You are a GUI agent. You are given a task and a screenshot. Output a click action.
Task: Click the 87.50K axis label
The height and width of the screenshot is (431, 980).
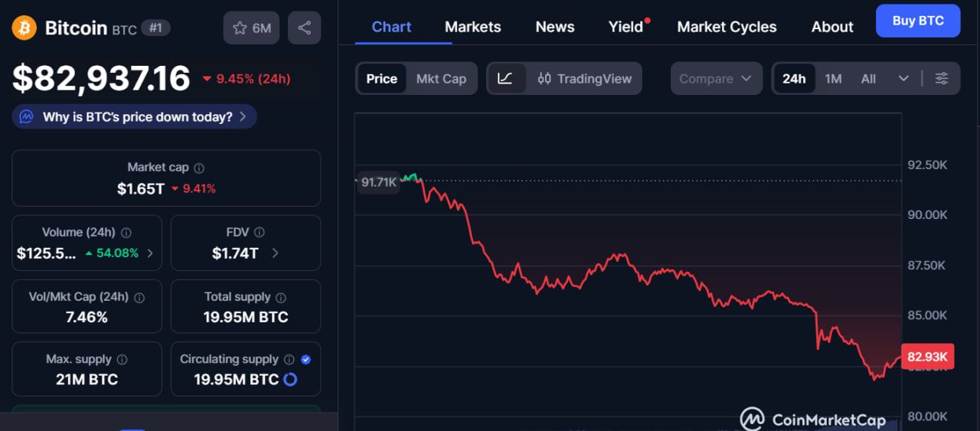tap(926, 265)
